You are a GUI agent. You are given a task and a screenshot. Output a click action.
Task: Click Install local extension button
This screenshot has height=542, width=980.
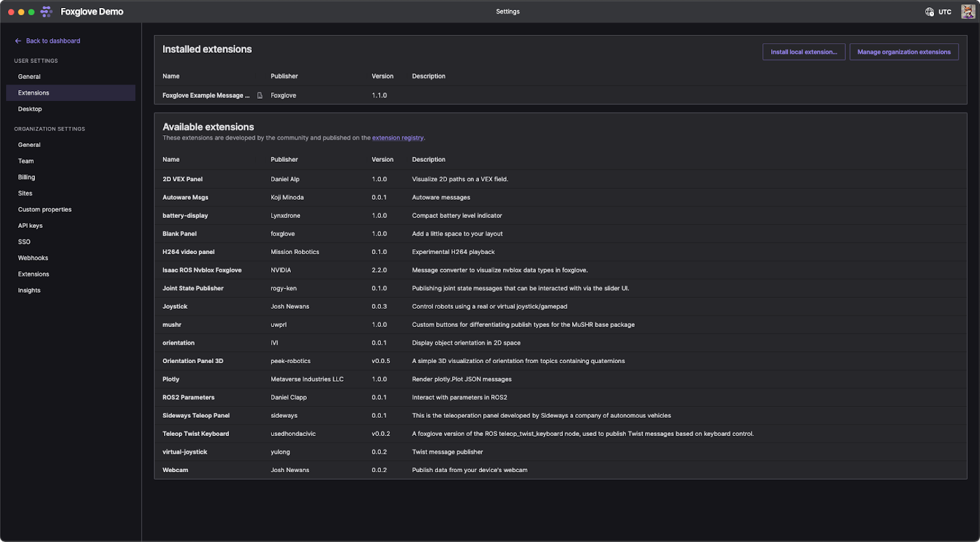(804, 52)
